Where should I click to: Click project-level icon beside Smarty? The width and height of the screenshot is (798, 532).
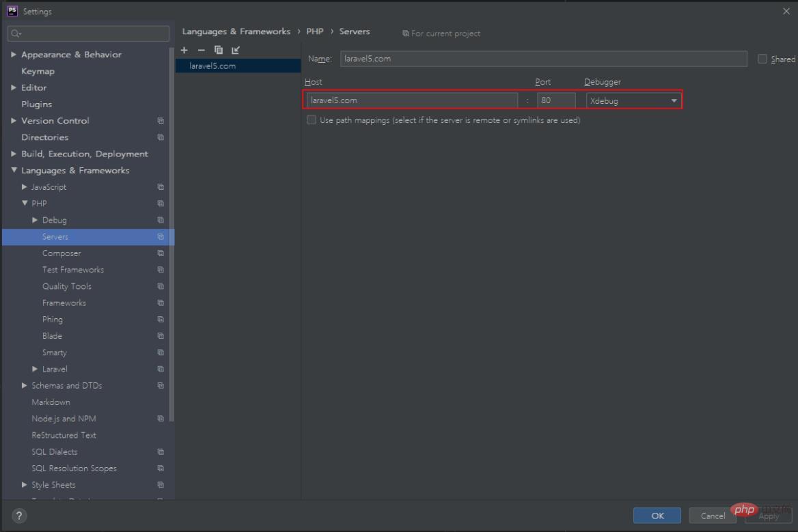[x=161, y=352]
